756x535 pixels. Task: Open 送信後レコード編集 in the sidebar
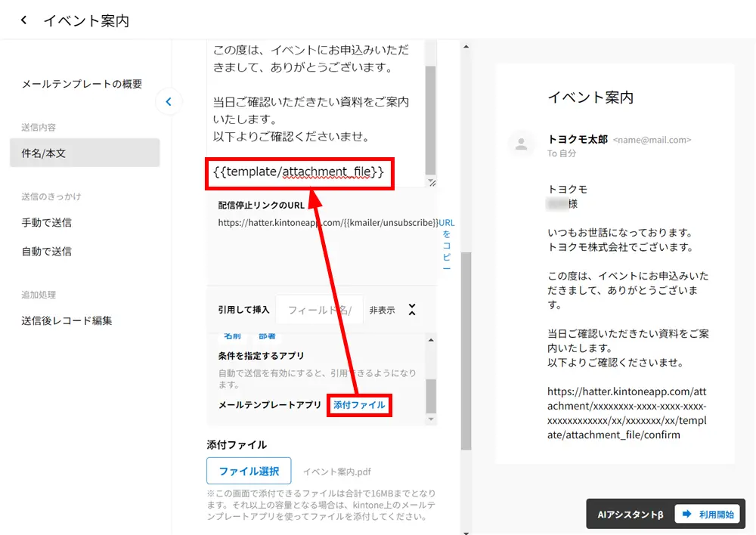(67, 320)
